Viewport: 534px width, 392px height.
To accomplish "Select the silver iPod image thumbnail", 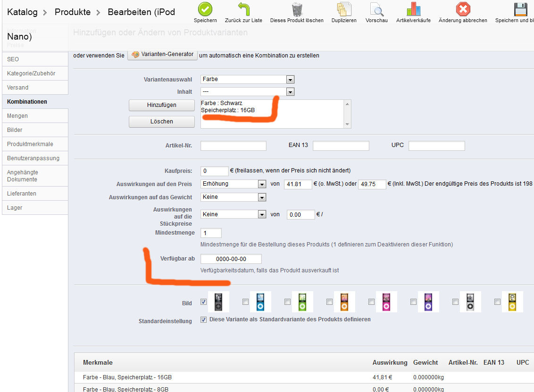I will [x=470, y=302].
